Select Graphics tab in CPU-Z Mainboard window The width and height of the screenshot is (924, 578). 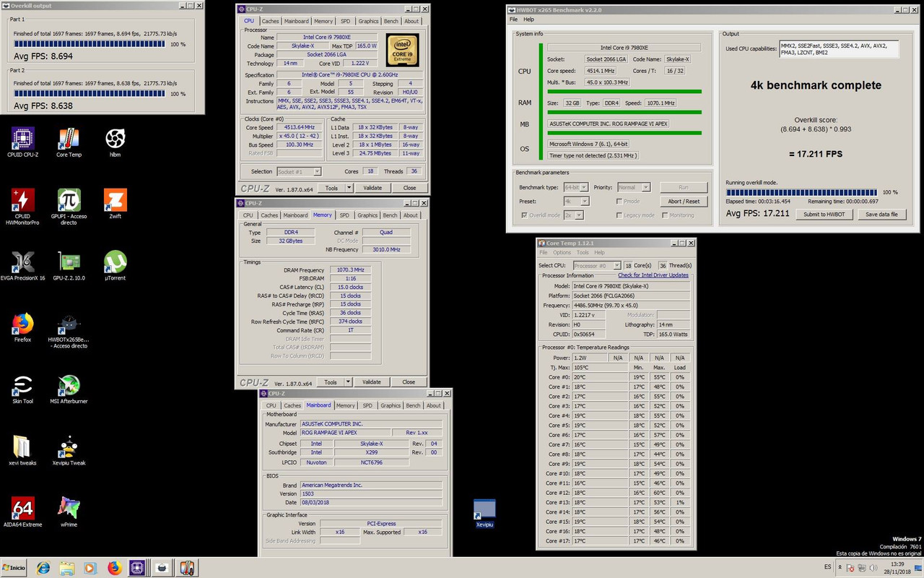(391, 405)
